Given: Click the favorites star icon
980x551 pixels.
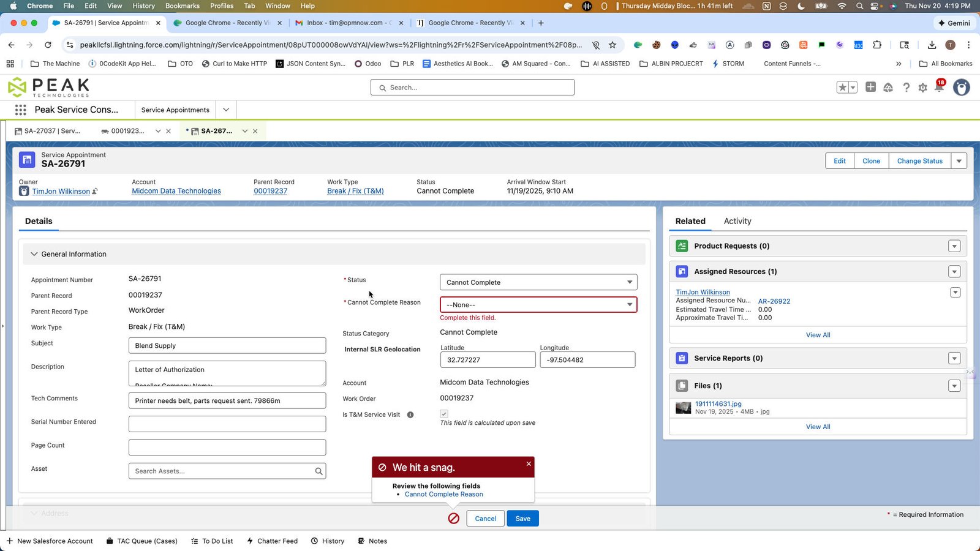Looking at the screenshot, I should [x=843, y=88].
